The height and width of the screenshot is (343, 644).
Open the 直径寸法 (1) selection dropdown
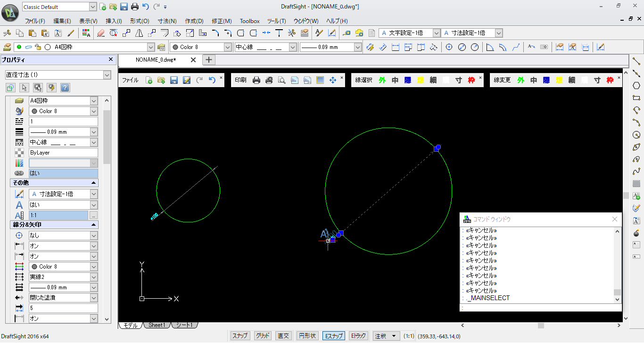coord(107,75)
